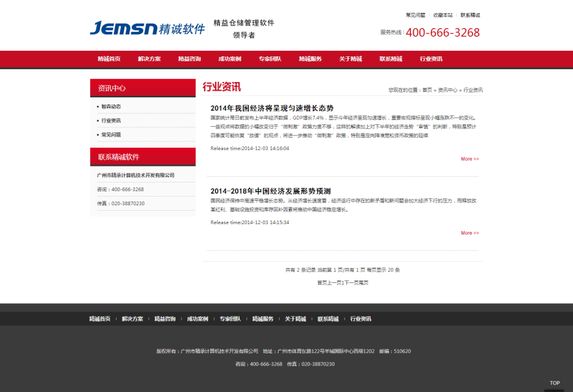This screenshot has height=392, width=573.
Task: Select 行业资讯 in the 资讯中心 sidebar
Action: (x=111, y=121)
